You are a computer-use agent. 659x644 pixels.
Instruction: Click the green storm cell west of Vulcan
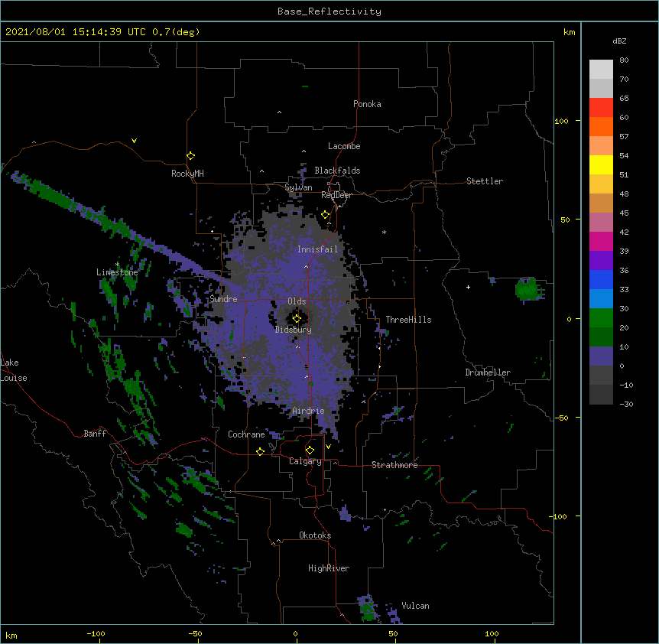click(x=367, y=609)
